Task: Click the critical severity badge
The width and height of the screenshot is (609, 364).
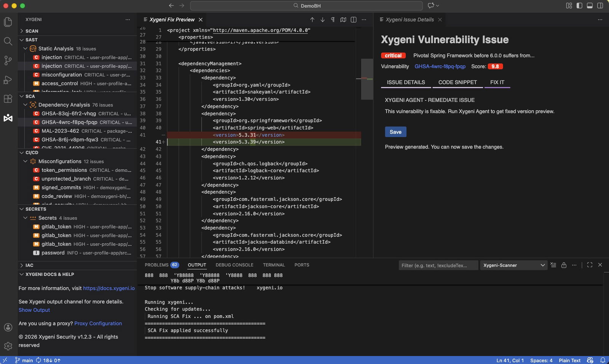Action: point(393,55)
